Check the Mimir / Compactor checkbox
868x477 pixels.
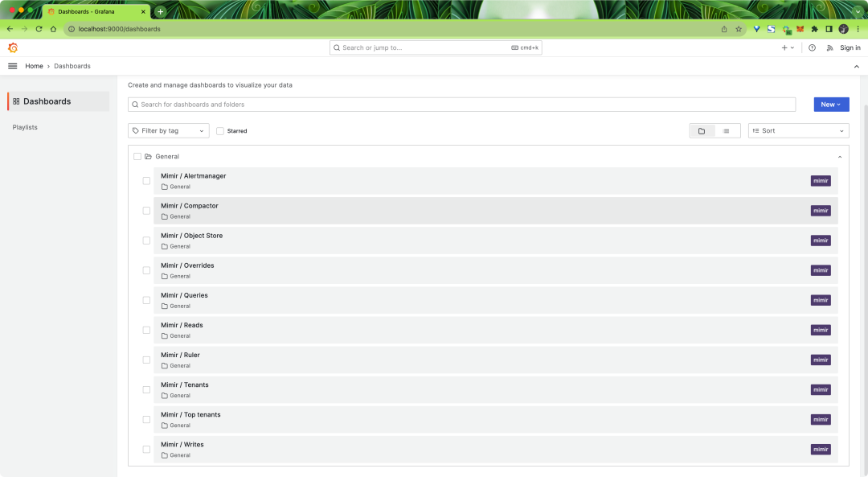[146, 211]
